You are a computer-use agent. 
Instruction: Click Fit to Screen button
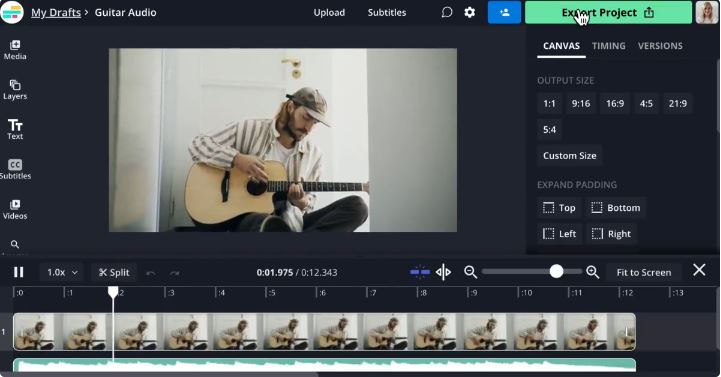coord(644,272)
